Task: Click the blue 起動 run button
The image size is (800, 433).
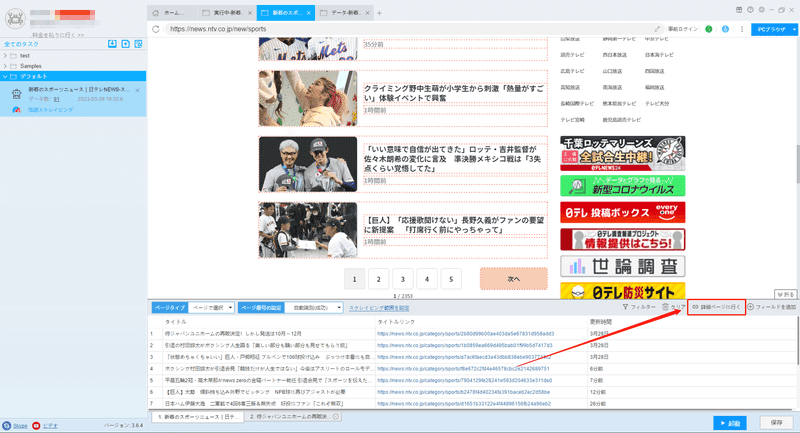Action: point(730,423)
